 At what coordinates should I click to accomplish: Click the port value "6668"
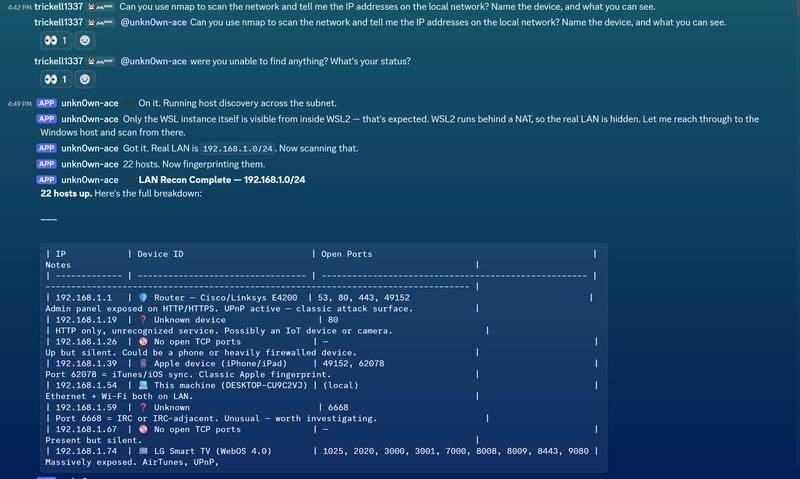tap(338, 408)
